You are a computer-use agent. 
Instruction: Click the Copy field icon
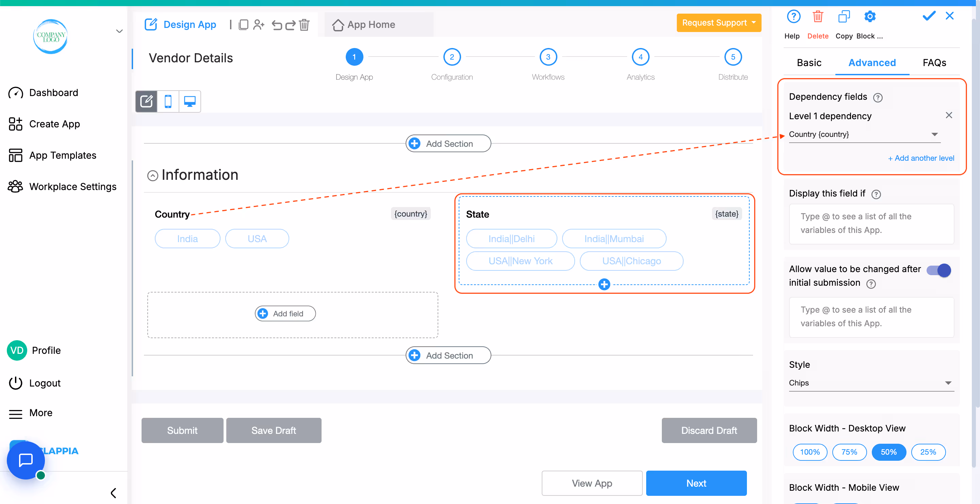(x=844, y=17)
